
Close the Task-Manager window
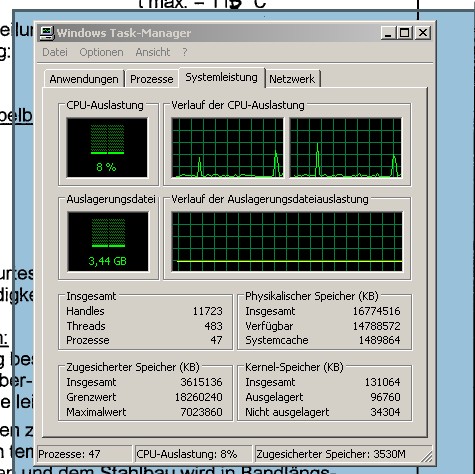(x=423, y=33)
